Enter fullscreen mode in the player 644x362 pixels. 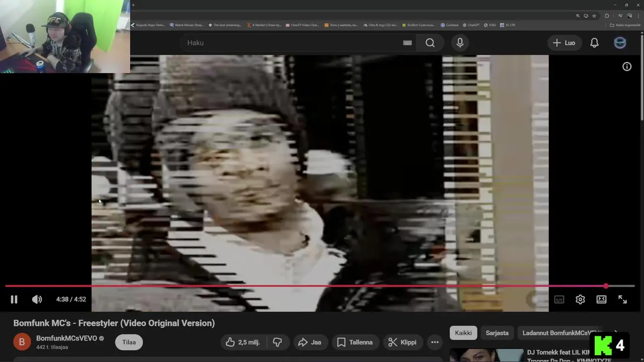(x=622, y=299)
